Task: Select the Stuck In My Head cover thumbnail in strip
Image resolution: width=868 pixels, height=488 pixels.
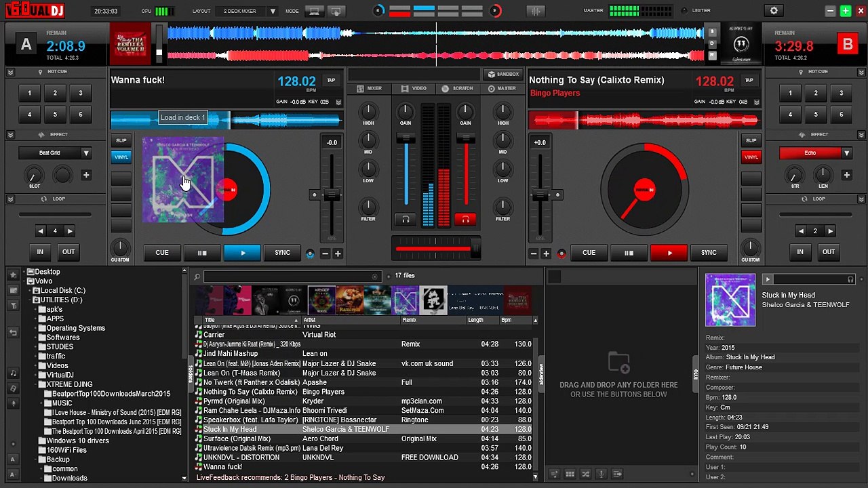Action: click(405, 300)
